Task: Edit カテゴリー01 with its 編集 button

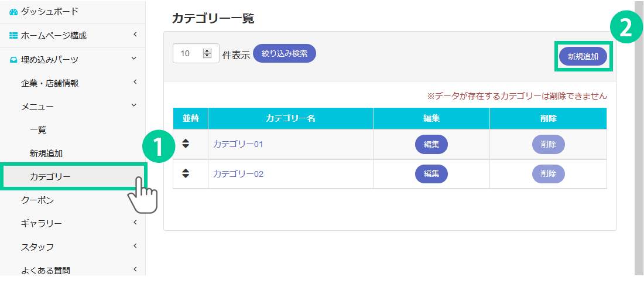Action: pyautogui.click(x=431, y=144)
